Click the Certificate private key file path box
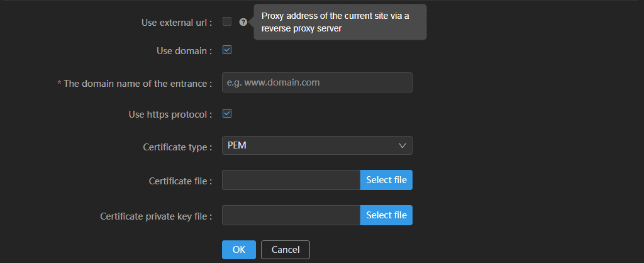Viewport: 644px width, 263px height. [x=291, y=215]
